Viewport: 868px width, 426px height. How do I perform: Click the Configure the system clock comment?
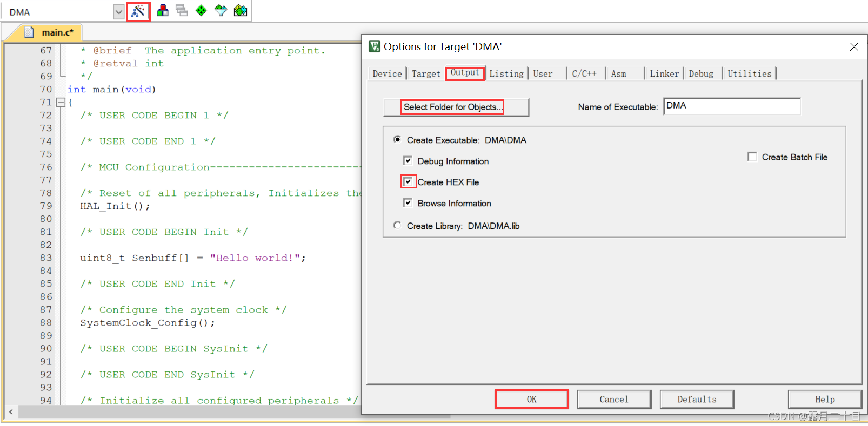point(184,310)
